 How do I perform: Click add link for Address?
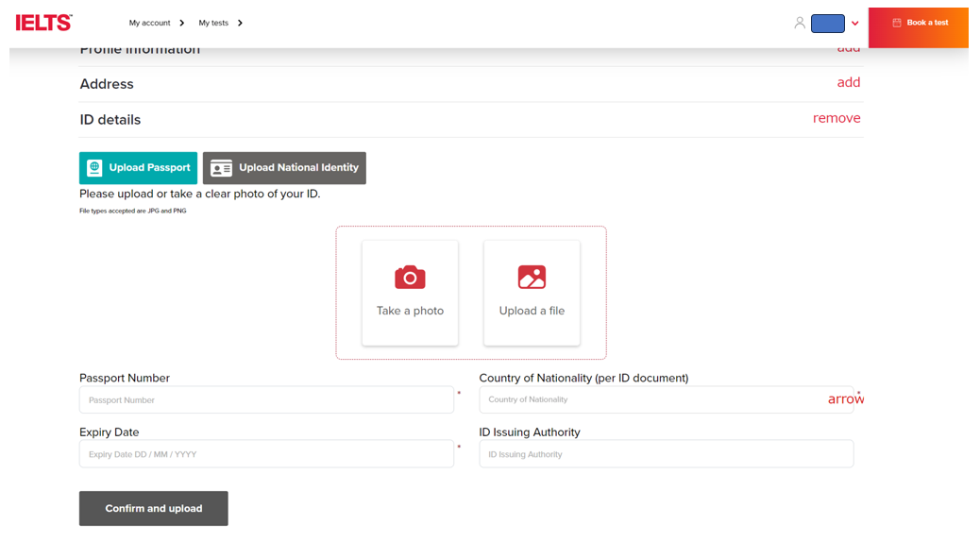coord(848,82)
